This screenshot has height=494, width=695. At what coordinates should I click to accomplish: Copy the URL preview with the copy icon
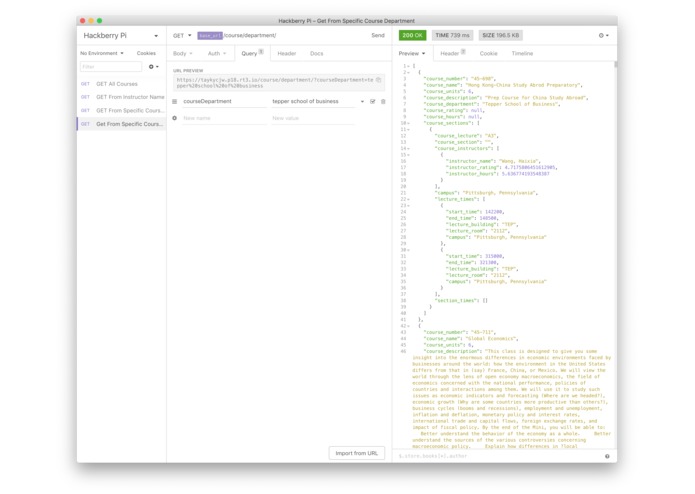379,80
